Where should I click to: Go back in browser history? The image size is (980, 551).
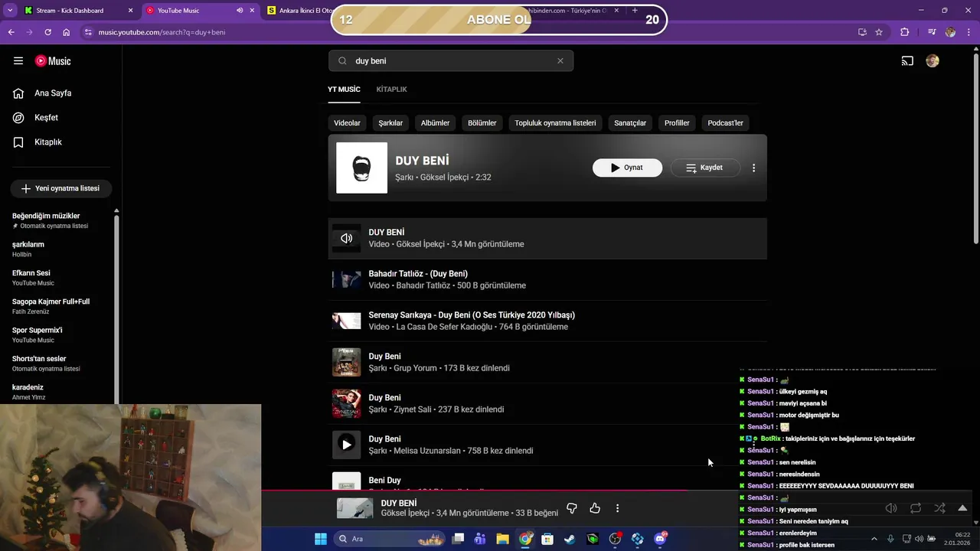(x=11, y=32)
